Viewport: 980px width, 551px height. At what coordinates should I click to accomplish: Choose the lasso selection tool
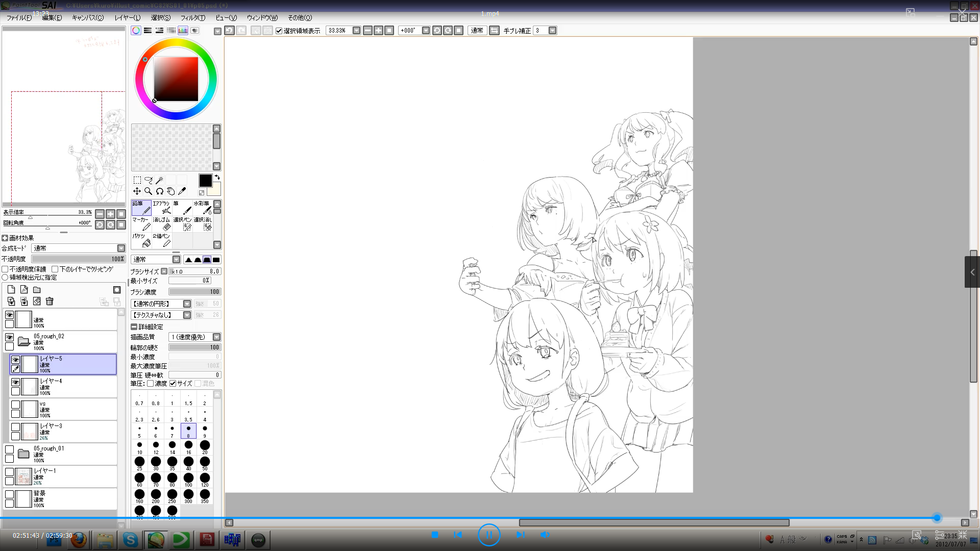[149, 180]
